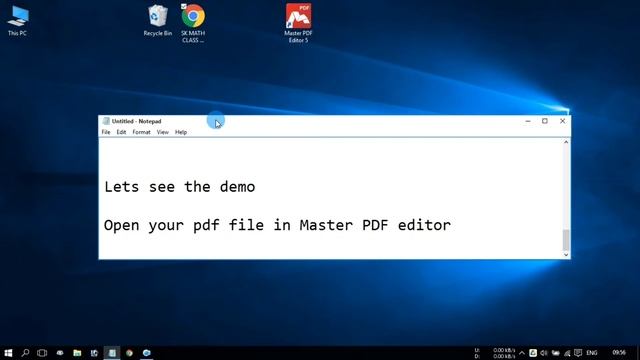
Task: Click the Notepad vertical scrollbar thumb
Action: point(566,240)
